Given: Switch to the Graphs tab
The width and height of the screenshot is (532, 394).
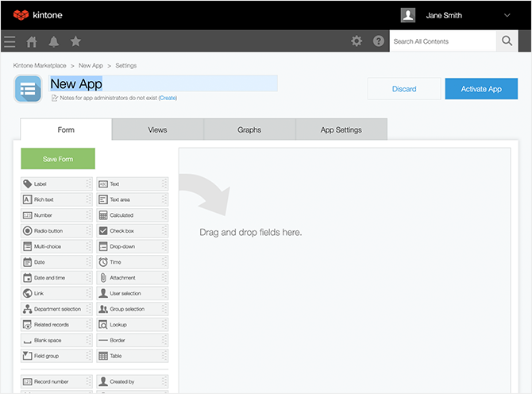Looking at the screenshot, I should click(x=249, y=129).
